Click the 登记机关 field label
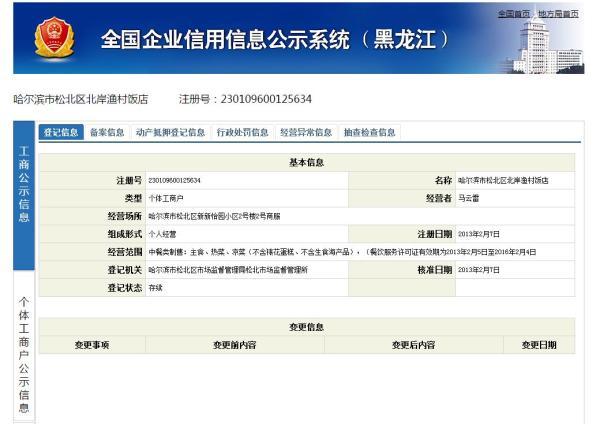This screenshot has height=424, width=600. (125, 270)
